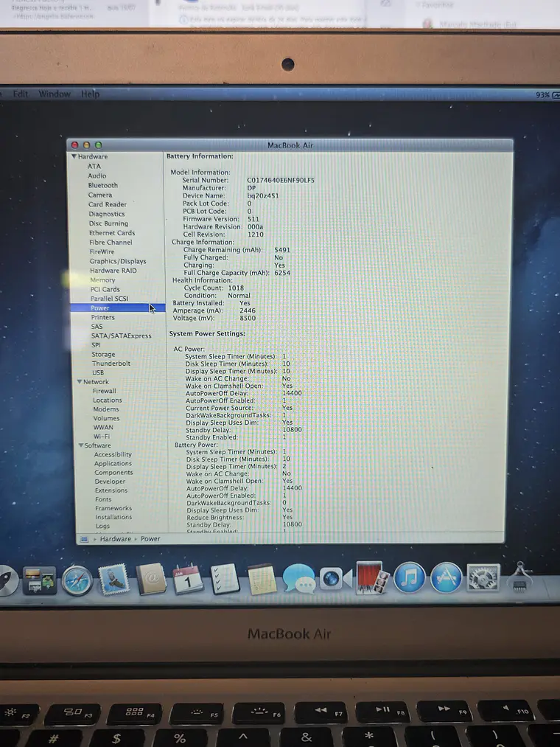Open Photo Booth from the dock
This screenshot has width=560, height=747.
coord(372,578)
